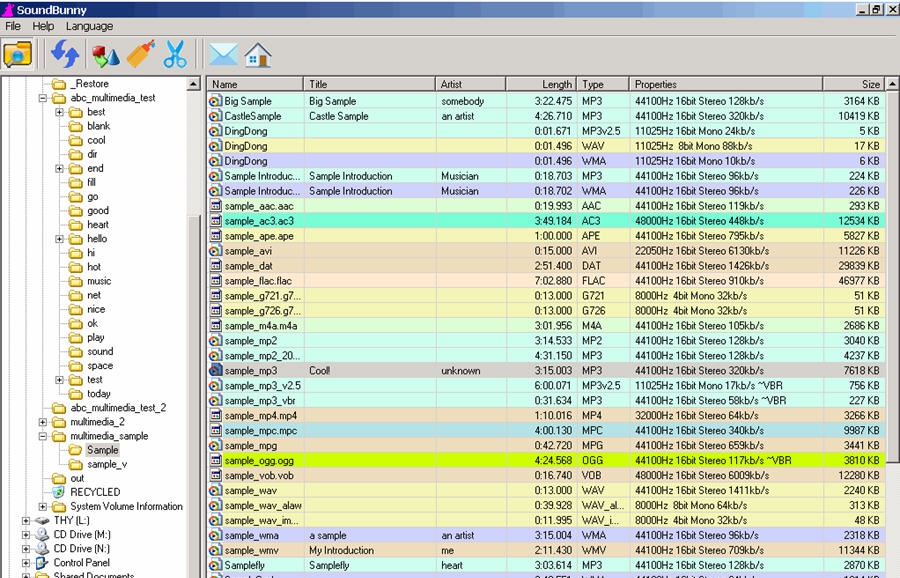Click the house homepage icon
This screenshot has width=900, height=578.
click(x=258, y=54)
